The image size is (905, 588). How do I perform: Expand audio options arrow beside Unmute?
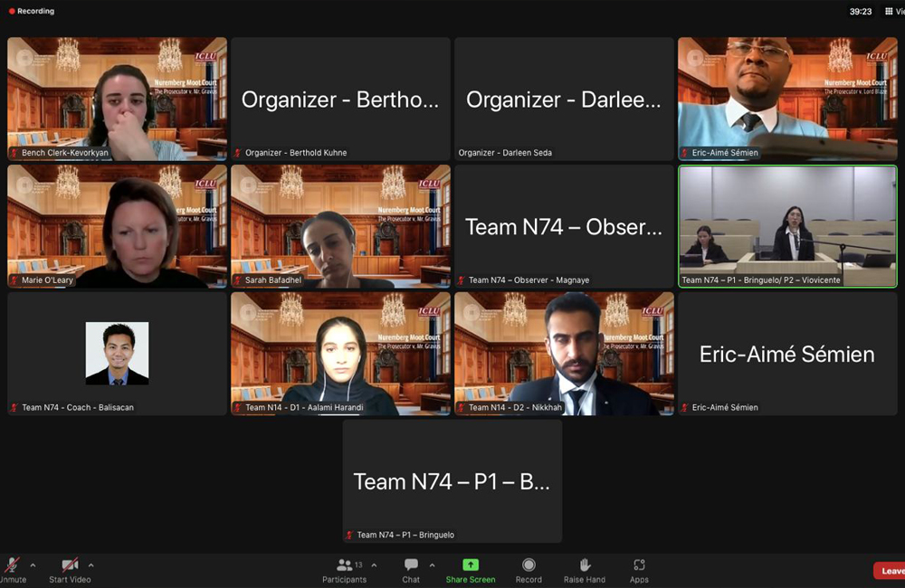click(33, 565)
